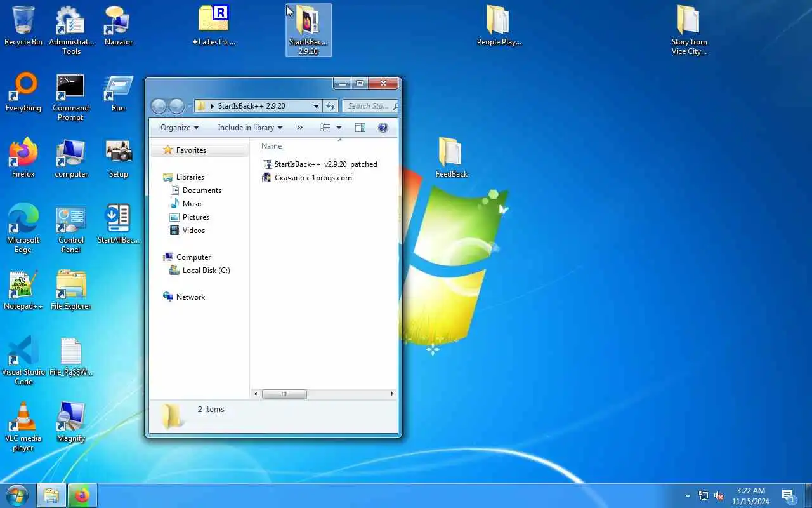Viewport: 812px width, 508px height.
Task: Click the muted volume tray icon
Action: point(719,495)
